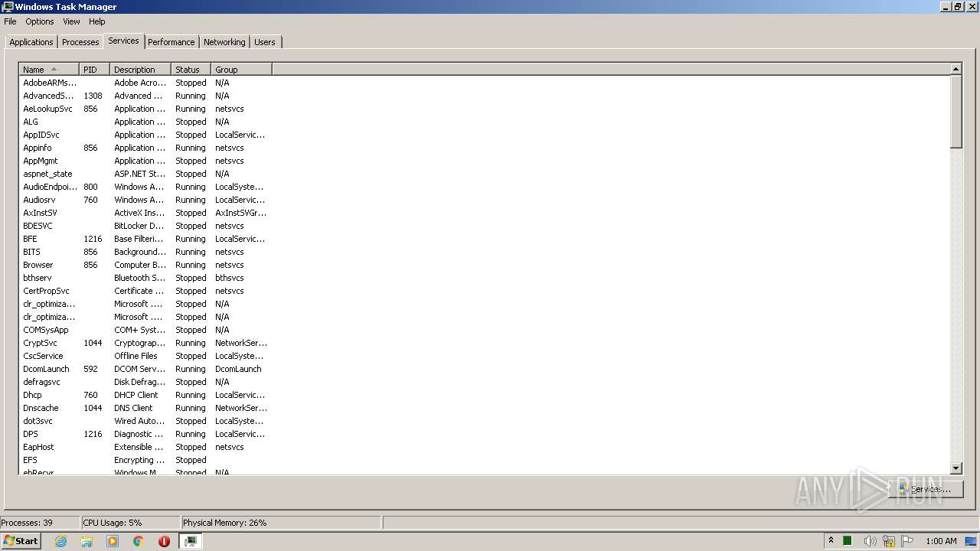Screen dimensions: 980x551
Task: Select the BITS service row
Action: 145,252
